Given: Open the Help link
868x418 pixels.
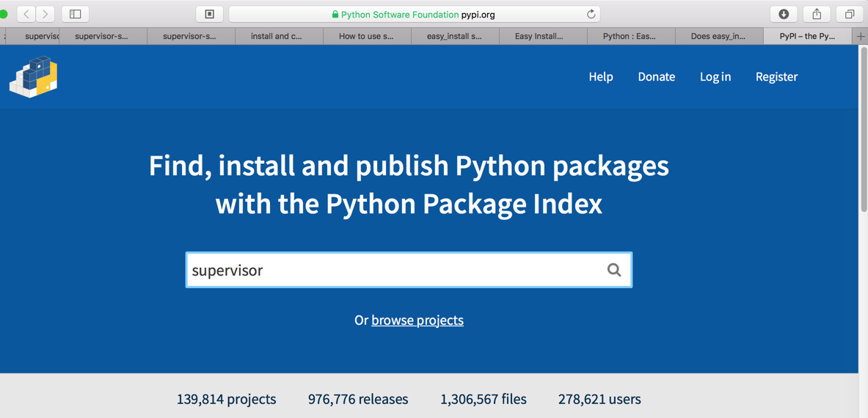Looking at the screenshot, I should [x=601, y=76].
